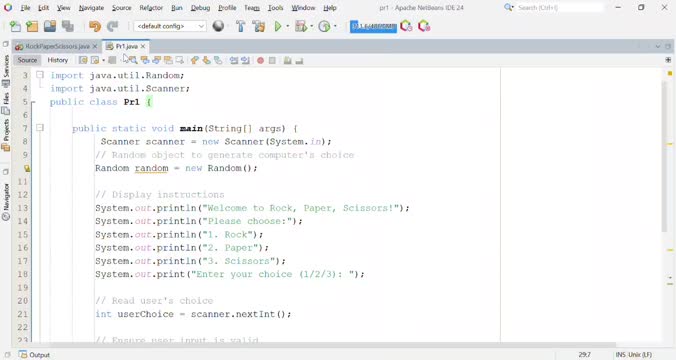Build the project with the hammer icon

click(241, 26)
